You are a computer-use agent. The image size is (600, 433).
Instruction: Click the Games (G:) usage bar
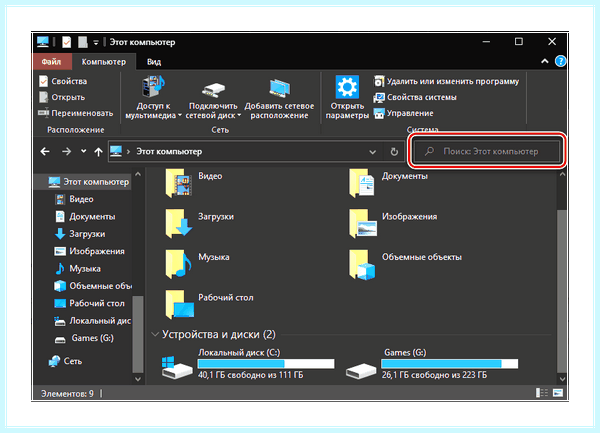click(x=450, y=363)
